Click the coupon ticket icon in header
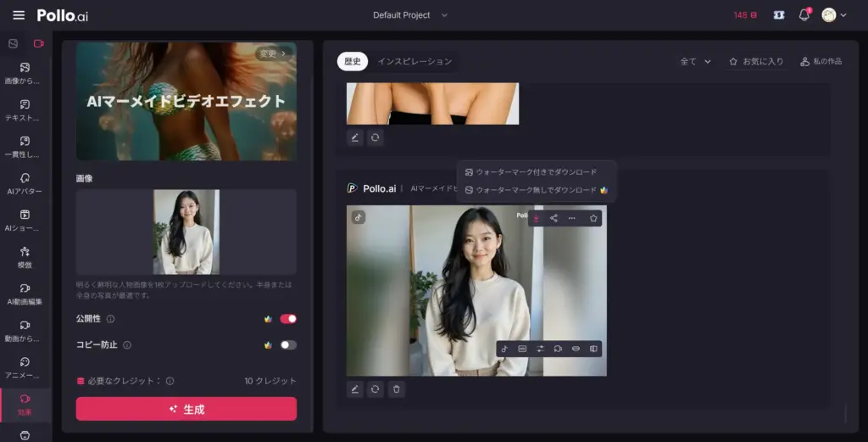The image size is (868, 442). (778, 15)
